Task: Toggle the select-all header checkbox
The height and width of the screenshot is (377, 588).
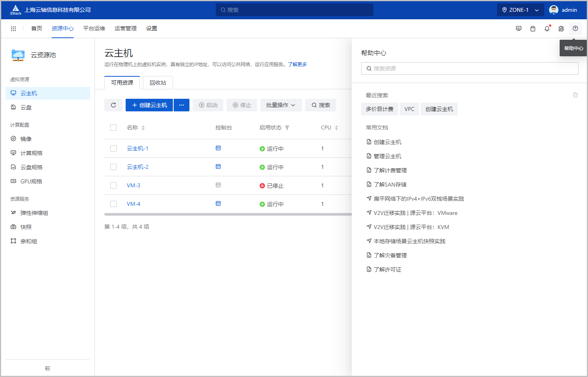Action: tap(113, 128)
